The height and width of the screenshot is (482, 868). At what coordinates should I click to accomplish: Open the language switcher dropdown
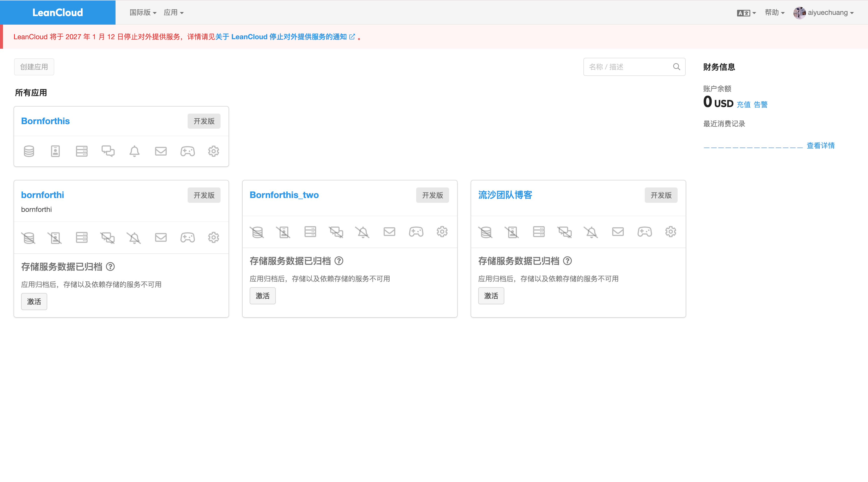tap(746, 13)
